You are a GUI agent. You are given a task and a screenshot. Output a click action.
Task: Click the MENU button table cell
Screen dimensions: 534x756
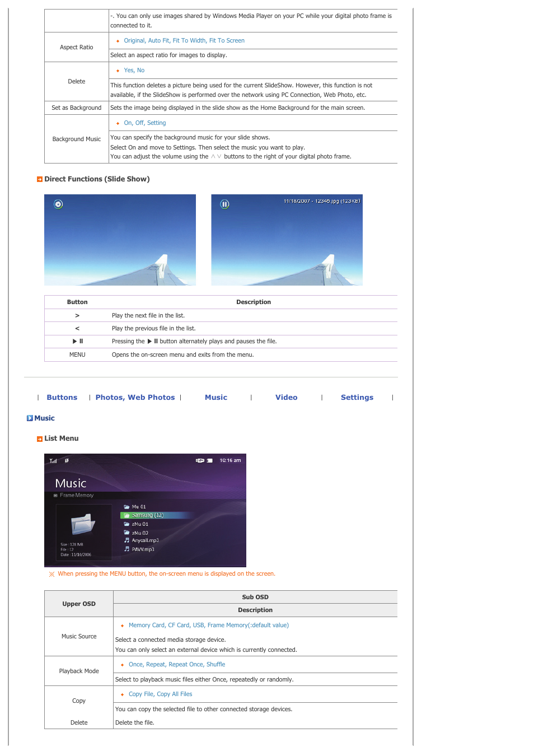77,355
